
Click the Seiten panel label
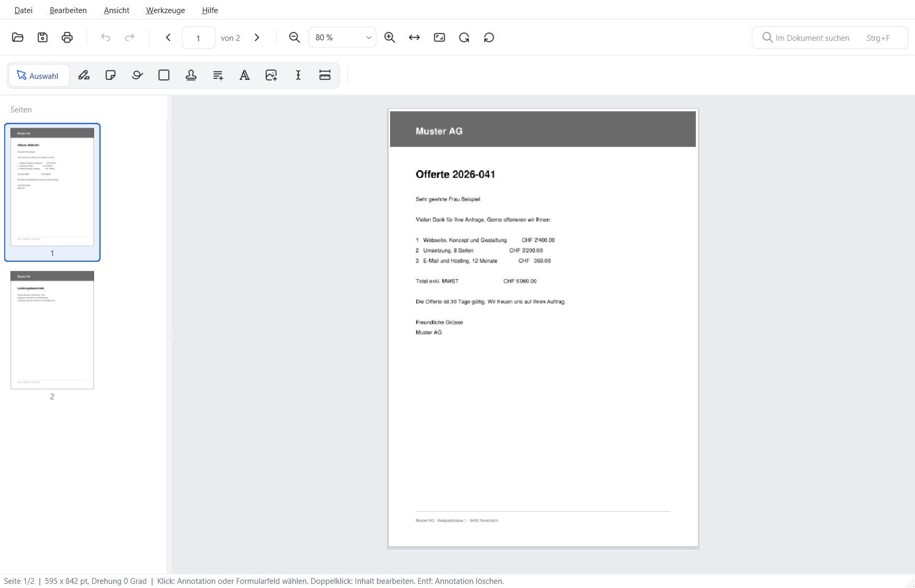coord(21,110)
